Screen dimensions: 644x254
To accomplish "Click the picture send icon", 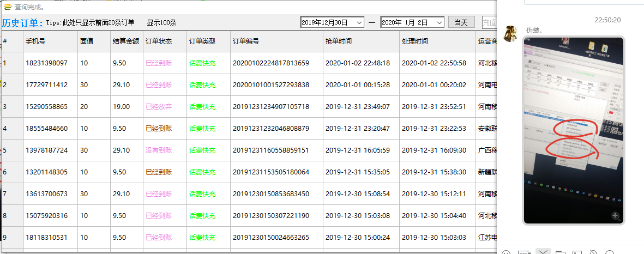I will [x=577, y=252].
